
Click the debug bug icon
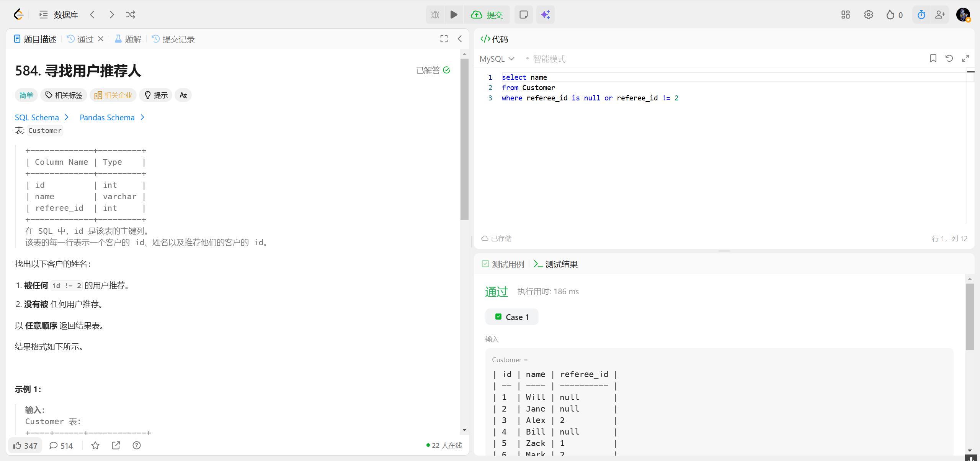click(435, 15)
